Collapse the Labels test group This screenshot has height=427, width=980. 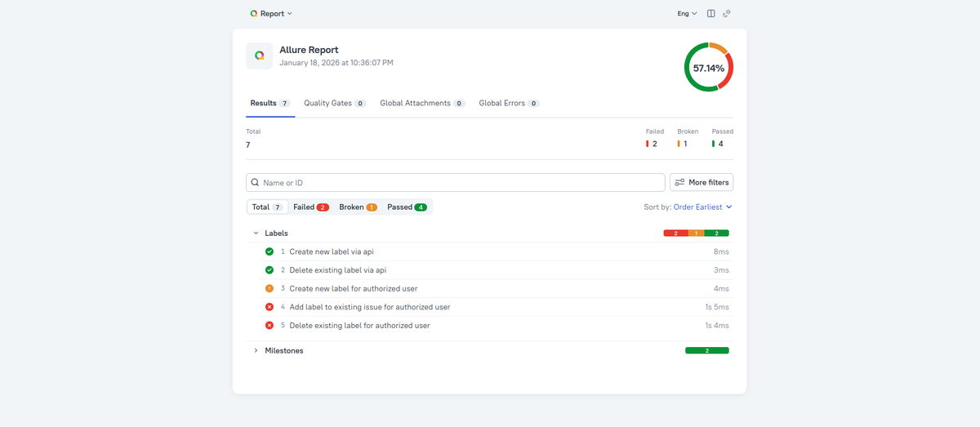click(x=256, y=234)
